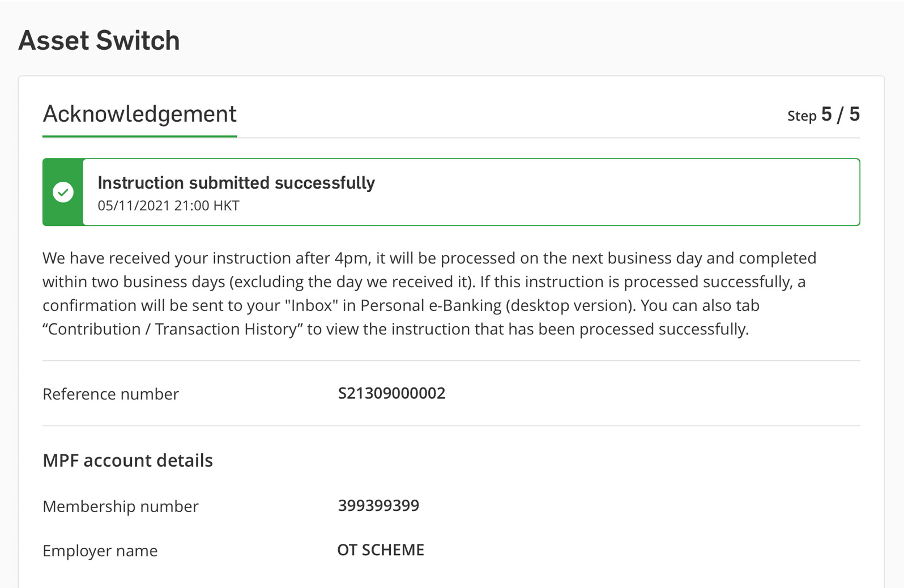Select reference number S21309000002
The width and height of the screenshot is (904, 588).
(391, 393)
